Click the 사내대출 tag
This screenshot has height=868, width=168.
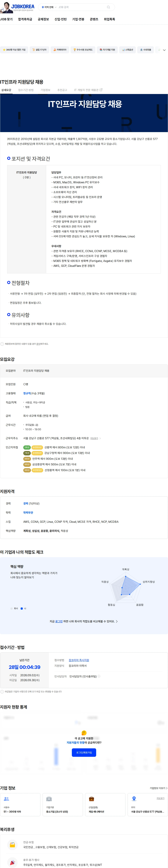[145, 50]
